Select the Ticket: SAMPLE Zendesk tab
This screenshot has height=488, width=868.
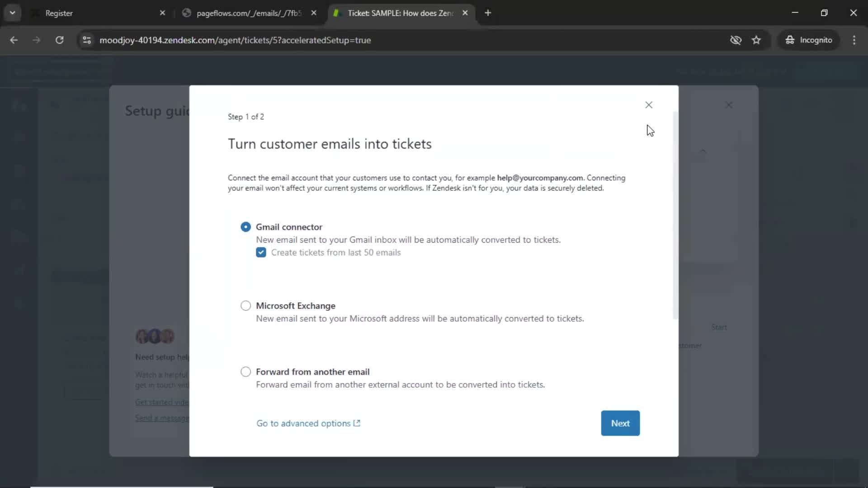400,13
